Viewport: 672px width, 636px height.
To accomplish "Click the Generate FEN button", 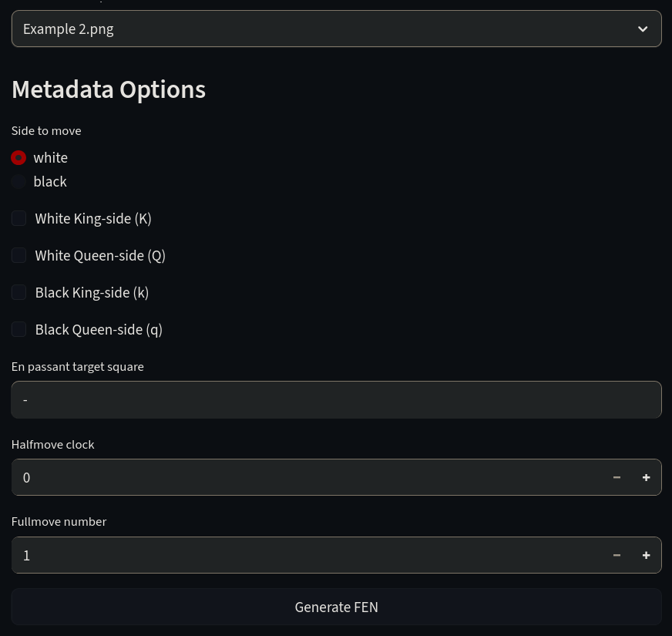I will 337,607.
